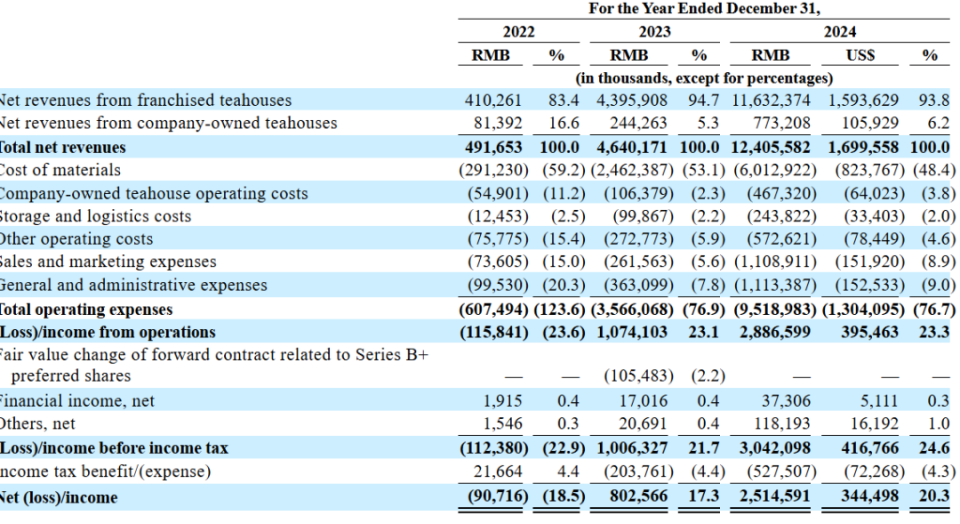The width and height of the screenshot is (960, 524).
Task: Click the 'Others, net' row label
Action: [x=37, y=424]
